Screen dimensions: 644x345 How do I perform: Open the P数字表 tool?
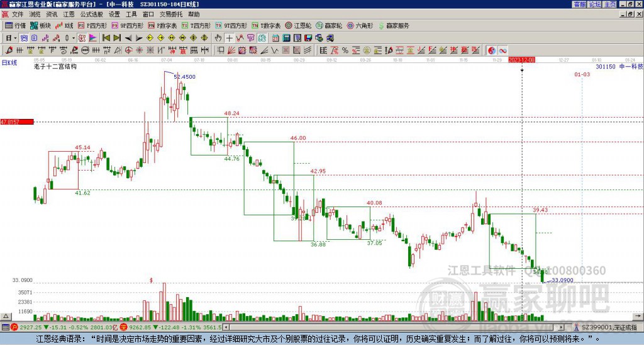162,25
